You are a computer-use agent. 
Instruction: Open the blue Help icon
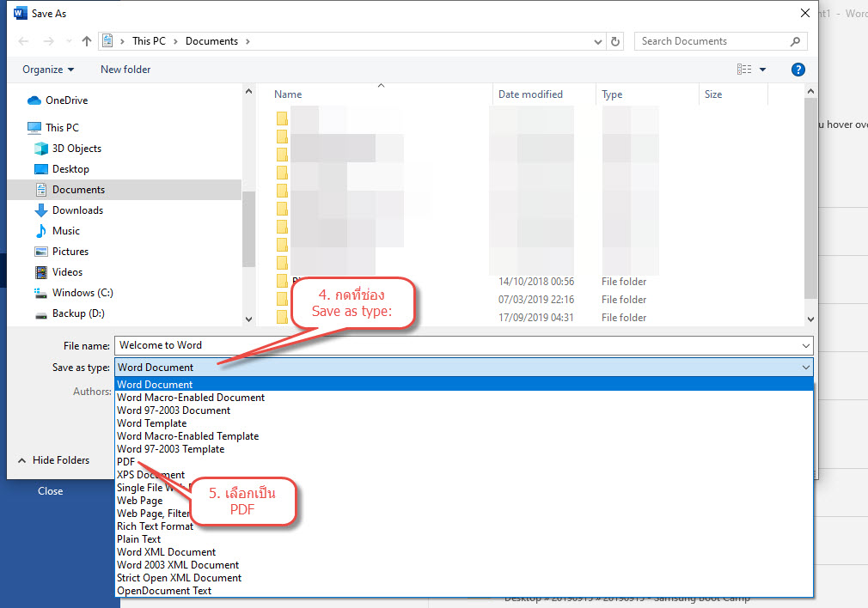pos(798,70)
